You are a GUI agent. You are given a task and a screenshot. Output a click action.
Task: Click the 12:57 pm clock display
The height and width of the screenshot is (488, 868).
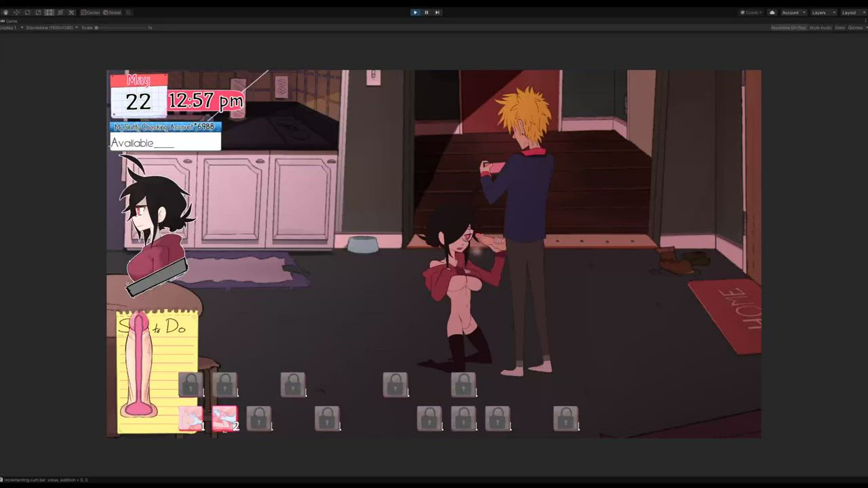[205, 102]
